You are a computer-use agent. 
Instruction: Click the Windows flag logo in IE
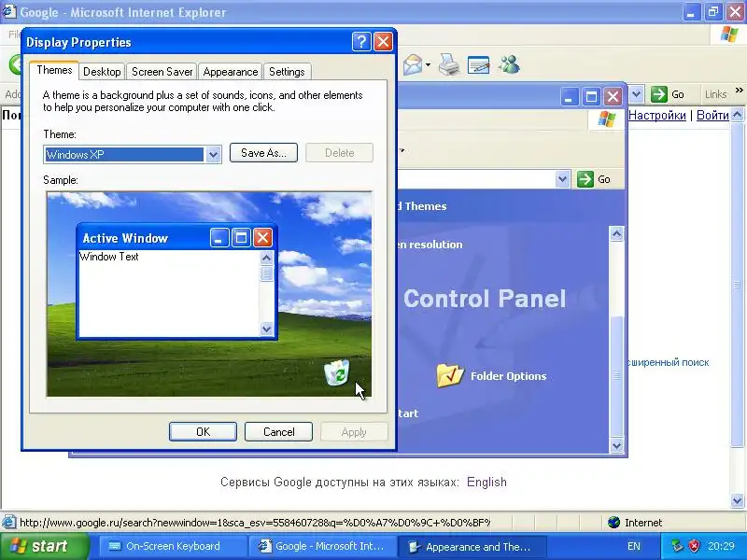[x=728, y=35]
